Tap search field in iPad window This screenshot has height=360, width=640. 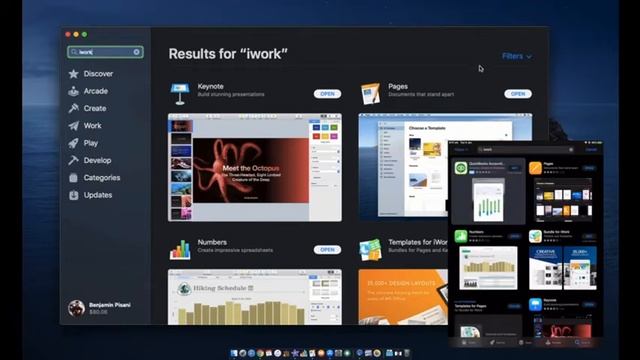[526, 150]
